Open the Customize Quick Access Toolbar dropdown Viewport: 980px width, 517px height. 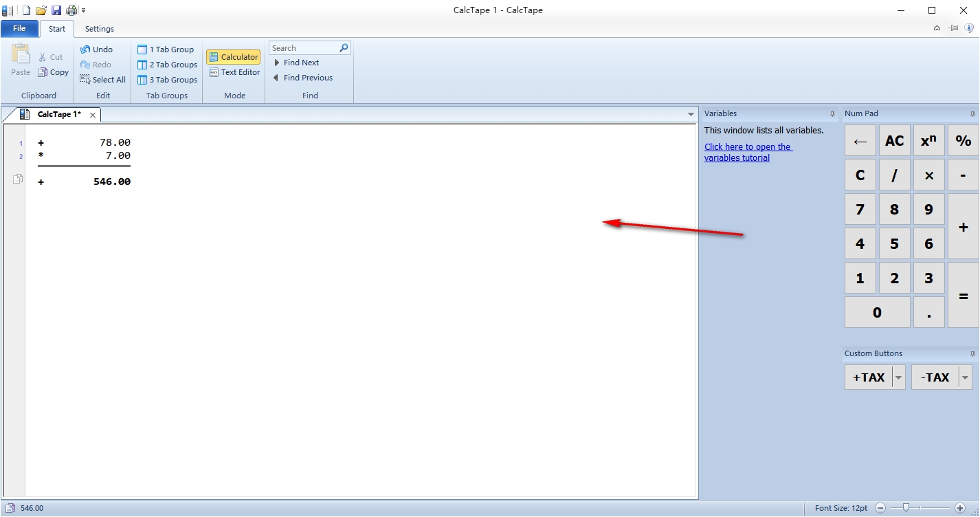pos(84,11)
